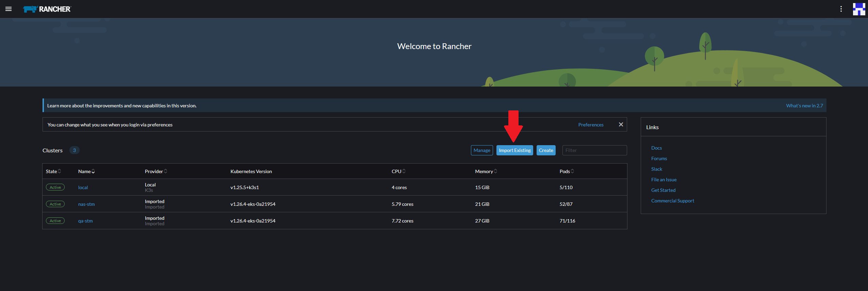Open the user avatar menu

tap(859, 9)
